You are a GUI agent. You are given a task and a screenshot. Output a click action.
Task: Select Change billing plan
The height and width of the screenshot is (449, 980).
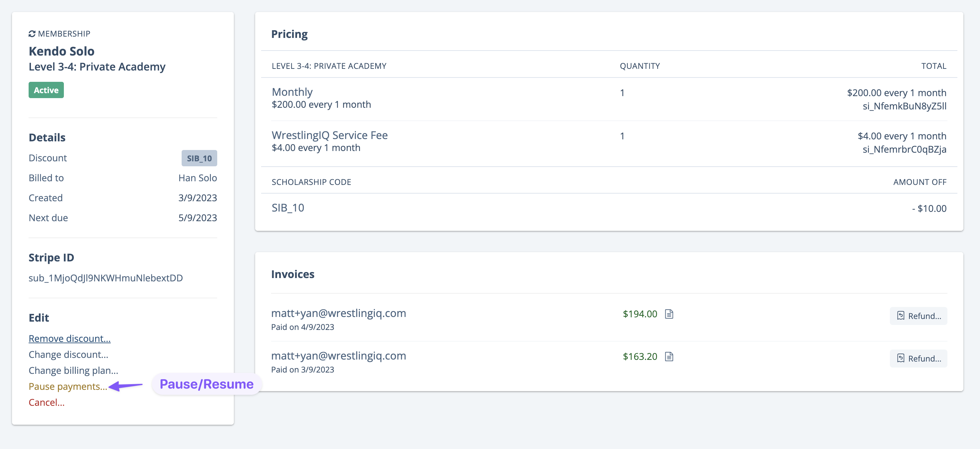pyautogui.click(x=73, y=370)
